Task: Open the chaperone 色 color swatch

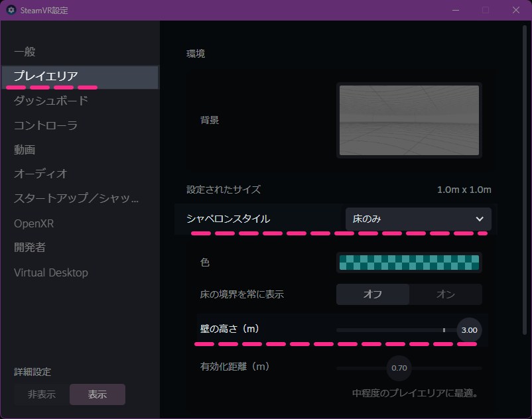Action: [x=409, y=263]
